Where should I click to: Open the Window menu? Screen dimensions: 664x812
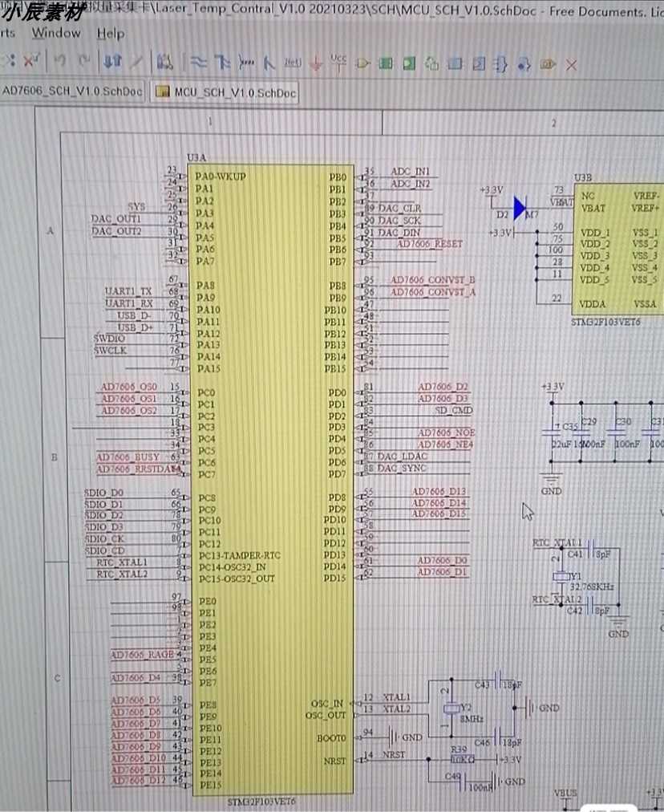coord(56,33)
